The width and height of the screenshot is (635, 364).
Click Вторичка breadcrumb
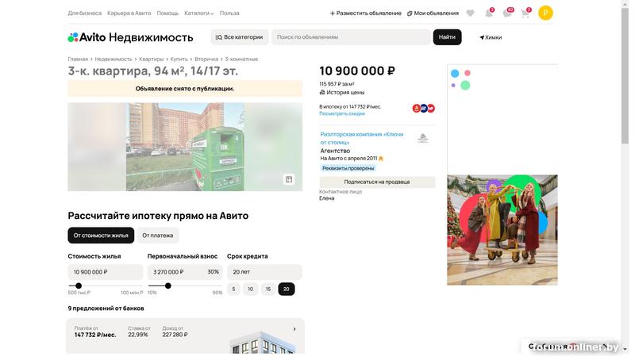[x=206, y=59]
